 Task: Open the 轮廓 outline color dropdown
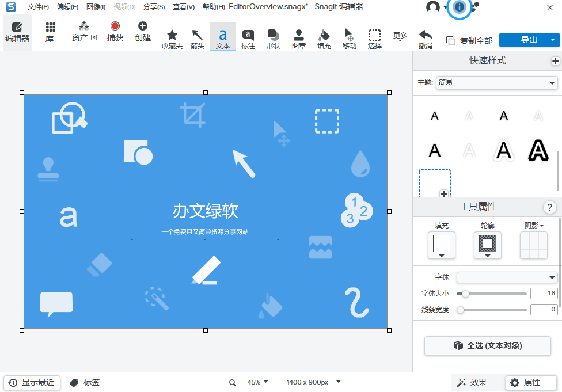pyautogui.click(x=488, y=245)
